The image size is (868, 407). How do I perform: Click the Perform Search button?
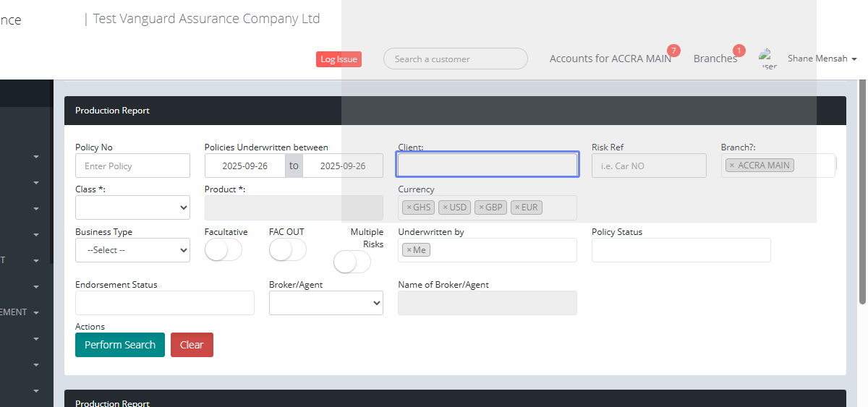pos(120,345)
